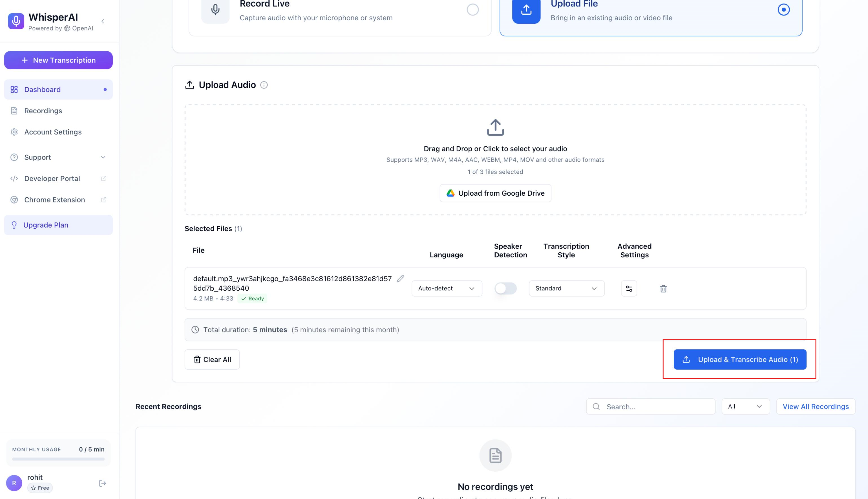
Task: Click the Developer Portal external link icon
Action: point(103,178)
